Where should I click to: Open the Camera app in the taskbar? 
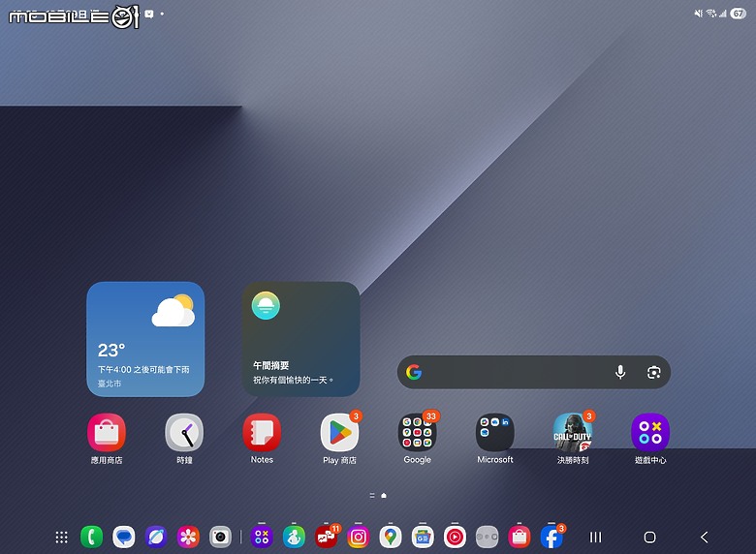pyautogui.click(x=220, y=537)
